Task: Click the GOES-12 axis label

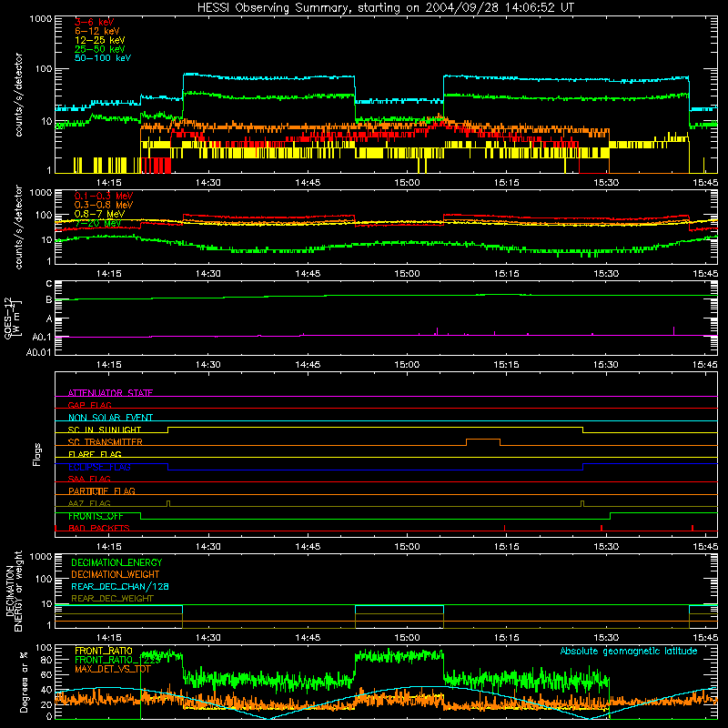Action: coord(13,318)
